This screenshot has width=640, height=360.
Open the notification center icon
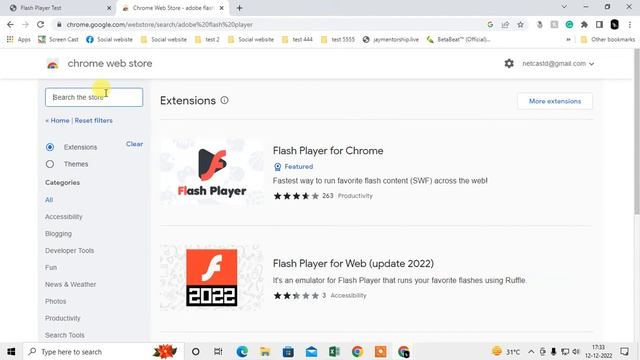click(624, 351)
